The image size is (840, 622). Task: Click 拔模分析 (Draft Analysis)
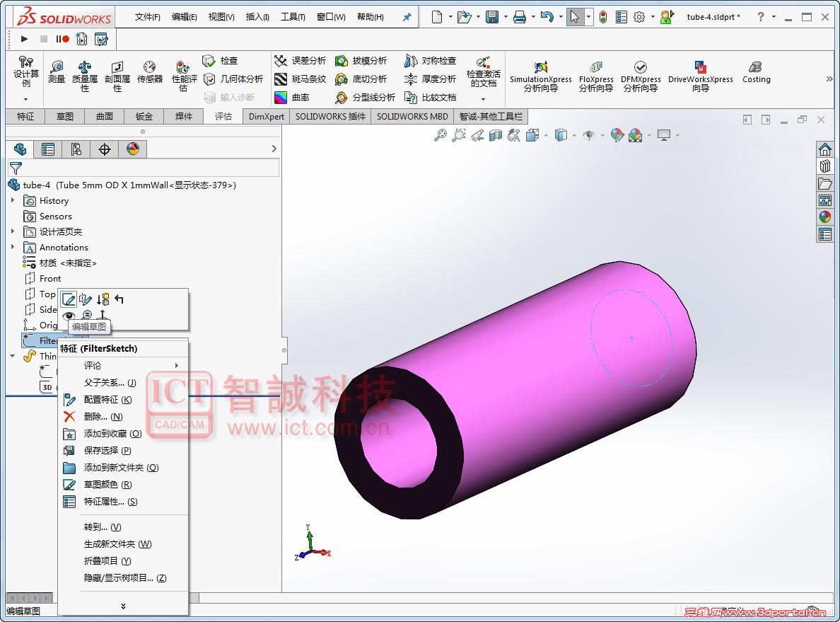click(361, 61)
